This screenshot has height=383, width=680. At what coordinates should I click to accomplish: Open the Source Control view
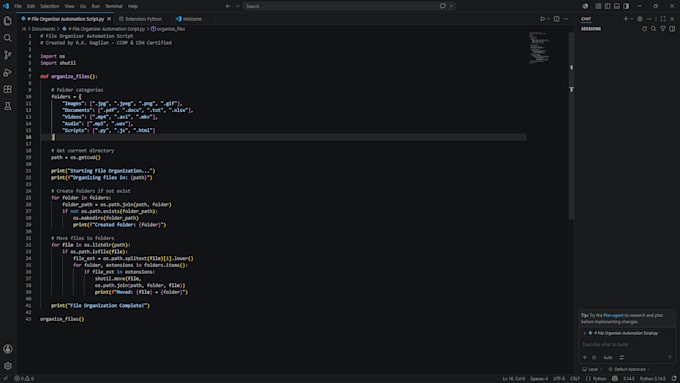pos(8,55)
